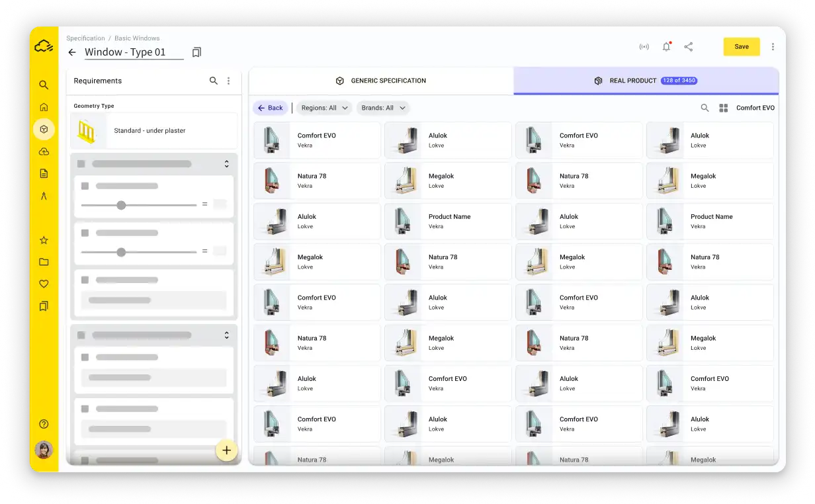Open search from the yellow sidebar
Screen dimensions: 815x504
coord(44,85)
